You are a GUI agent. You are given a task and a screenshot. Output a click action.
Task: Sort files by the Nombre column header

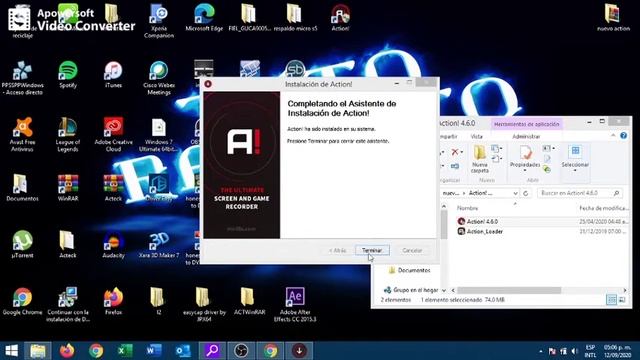click(x=467, y=208)
